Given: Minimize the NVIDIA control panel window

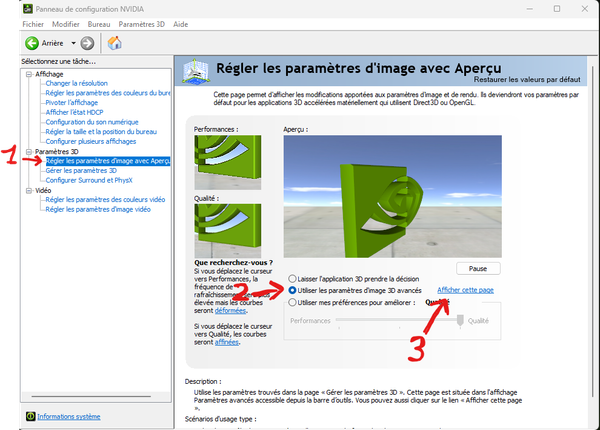Looking at the screenshot, I should pyautogui.click(x=530, y=8).
